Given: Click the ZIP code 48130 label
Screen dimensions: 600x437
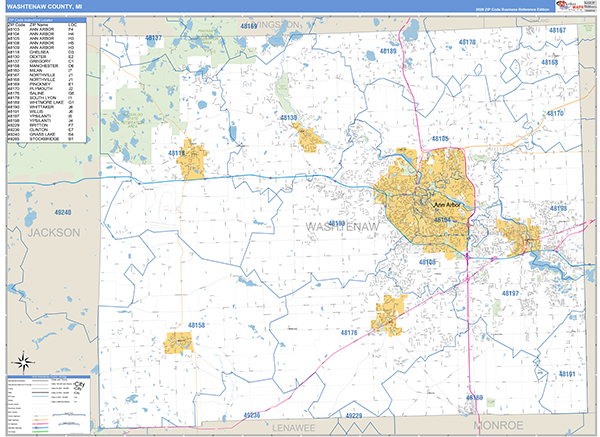Looking at the screenshot, I should (290, 118).
